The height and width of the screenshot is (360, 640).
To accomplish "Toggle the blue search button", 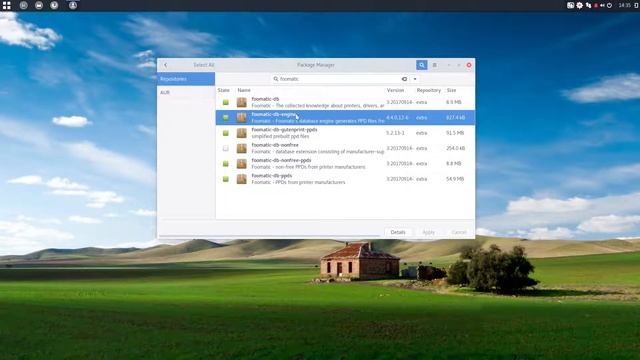I will point(422,65).
